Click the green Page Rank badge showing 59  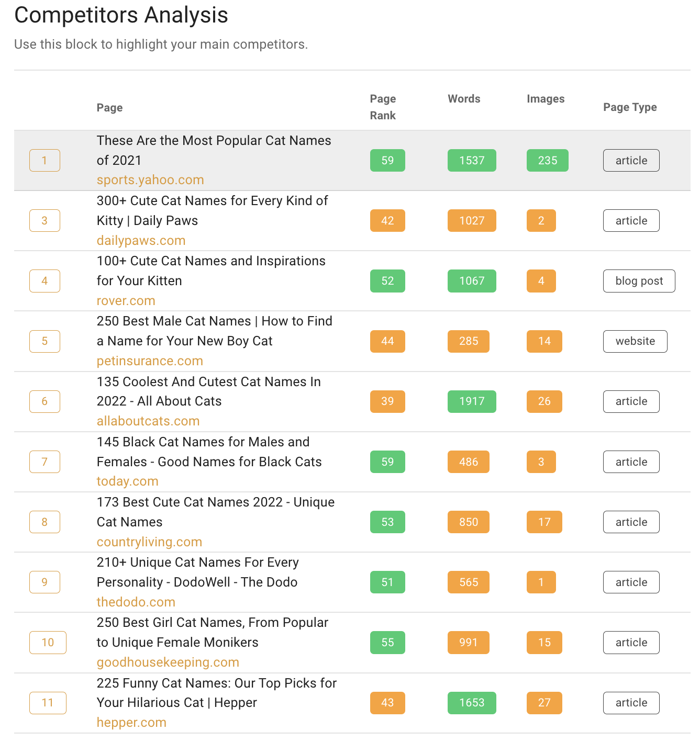[387, 160]
